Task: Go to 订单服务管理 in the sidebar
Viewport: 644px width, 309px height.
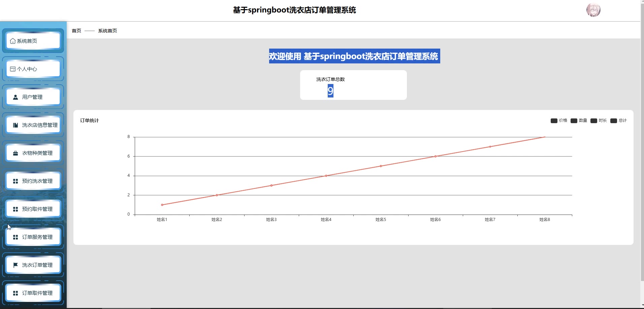Action: (x=33, y=237)
